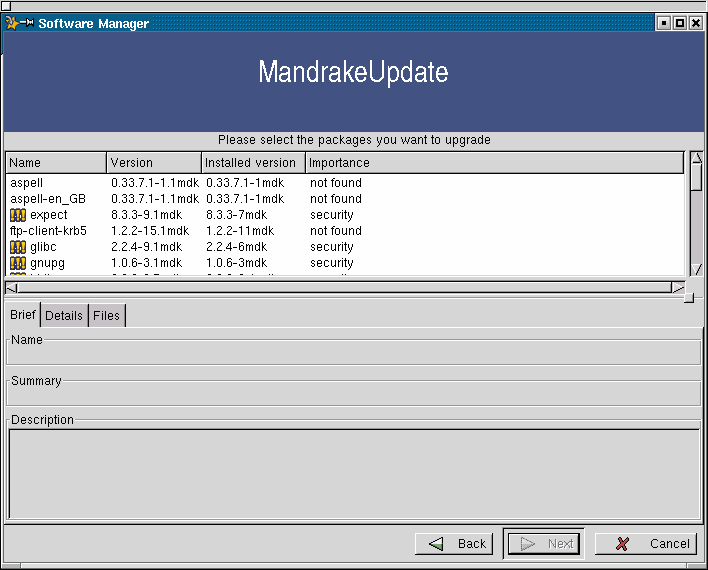Click the package list scroll up arrow

click(x=697, y=158)
